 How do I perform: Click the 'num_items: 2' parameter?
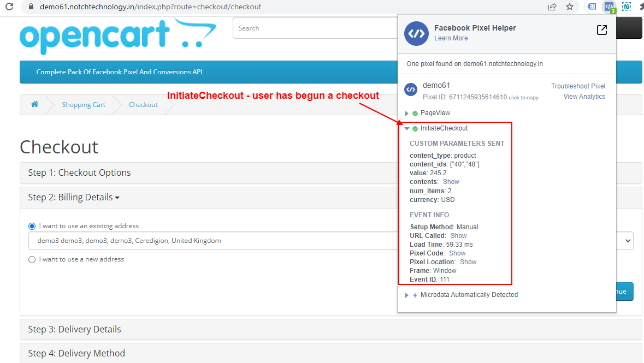coord(430,192)
